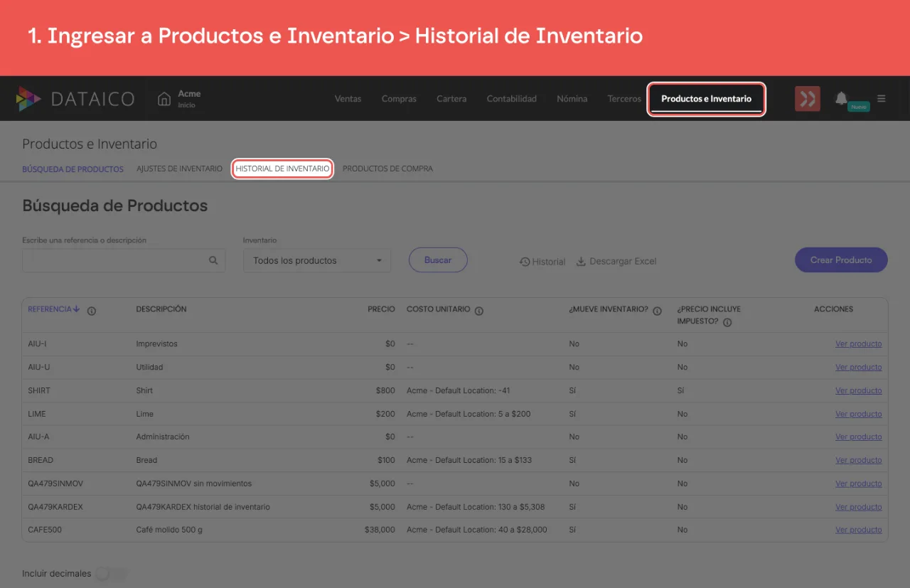Click the price cell $38,000
This screenshot has width=910, height=588.
tap(380, 530)
